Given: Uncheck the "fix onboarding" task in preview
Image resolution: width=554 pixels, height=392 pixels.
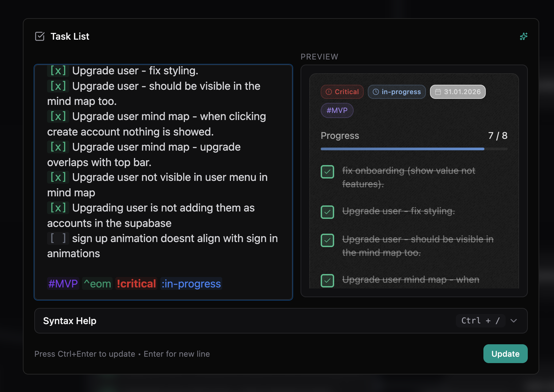Looking at the screenshot, I should (x=327, y=171).
